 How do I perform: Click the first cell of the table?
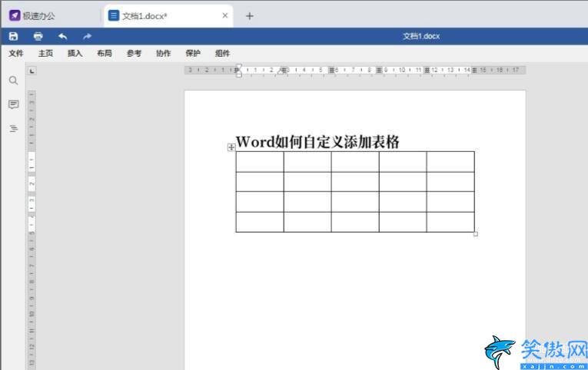tap(260, 162)
